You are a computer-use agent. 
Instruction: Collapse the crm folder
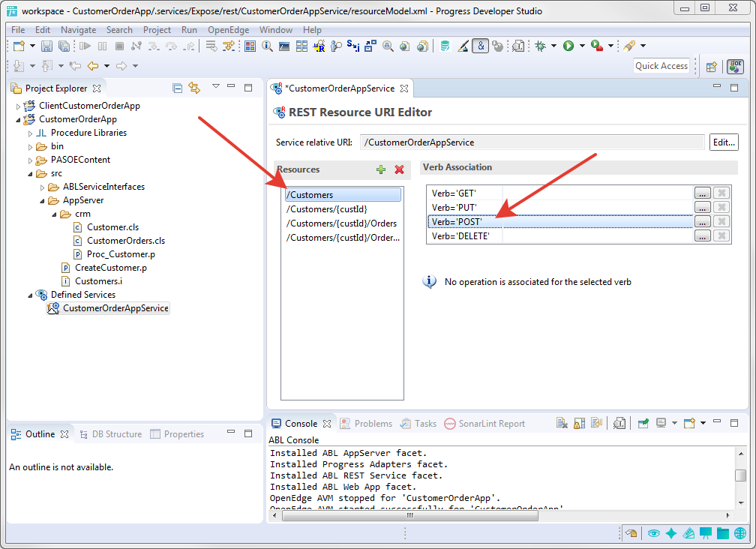coord(55,214)
